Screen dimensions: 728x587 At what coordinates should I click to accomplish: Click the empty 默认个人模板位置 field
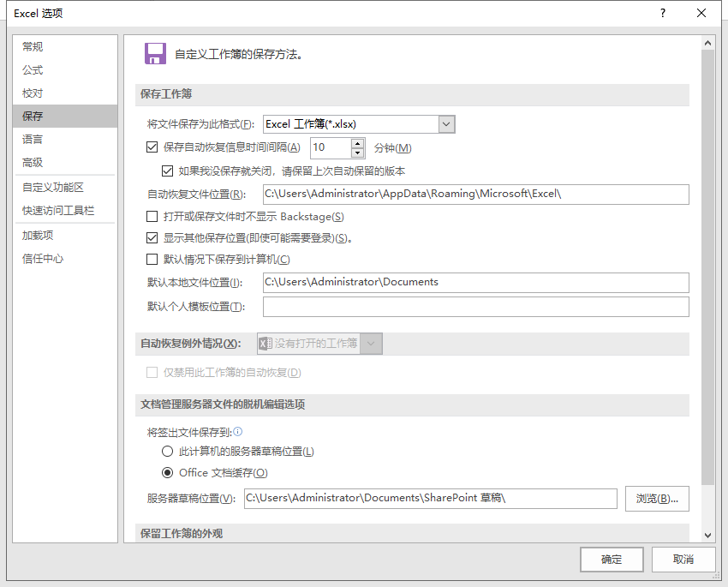click(x=476, y=307)
